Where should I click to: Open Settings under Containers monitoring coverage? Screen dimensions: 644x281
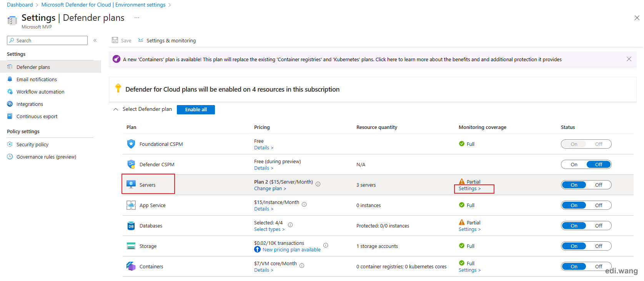(469, 270)
